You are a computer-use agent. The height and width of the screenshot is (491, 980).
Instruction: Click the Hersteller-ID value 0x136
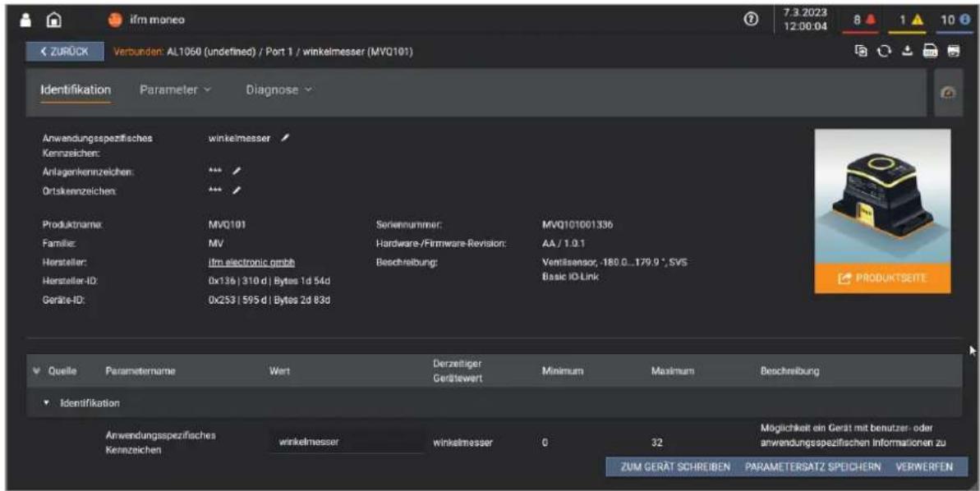pos(269,281)
